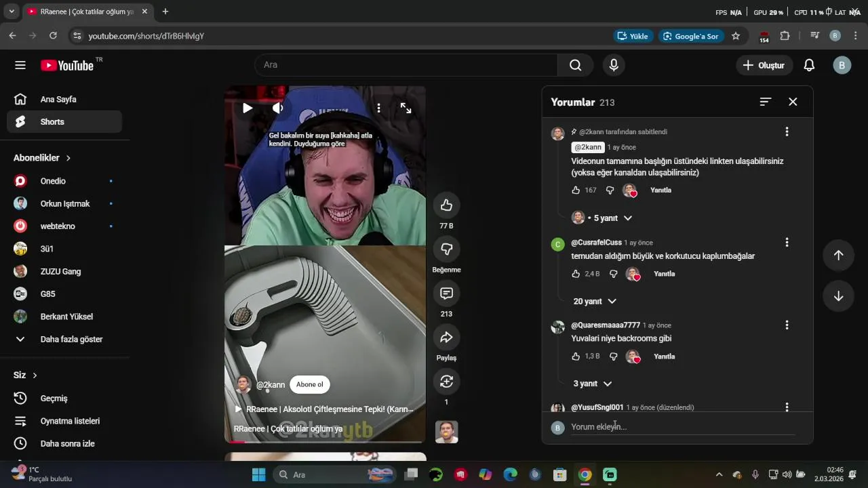Subscribe to @2kann with Abone ol
Viewport: 868px width, 488px height.
pyautogui.click(x=310, y=384)
